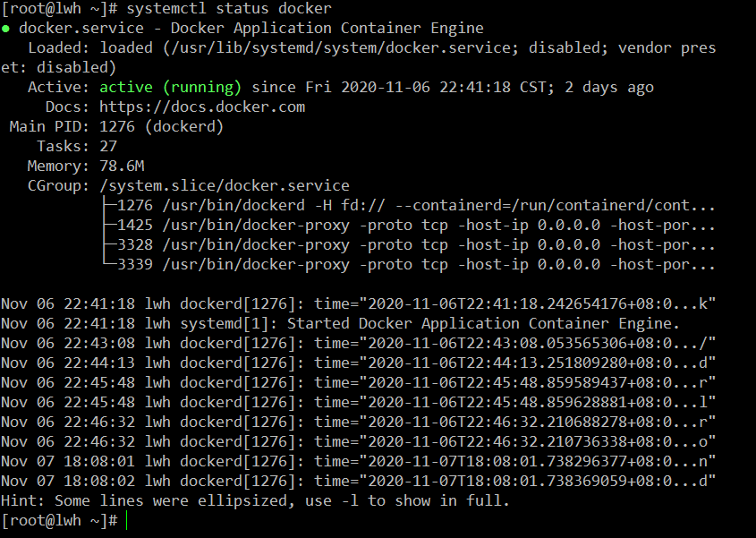
Task: Click '2 days ago' uptime text
Action: point(609,88)
